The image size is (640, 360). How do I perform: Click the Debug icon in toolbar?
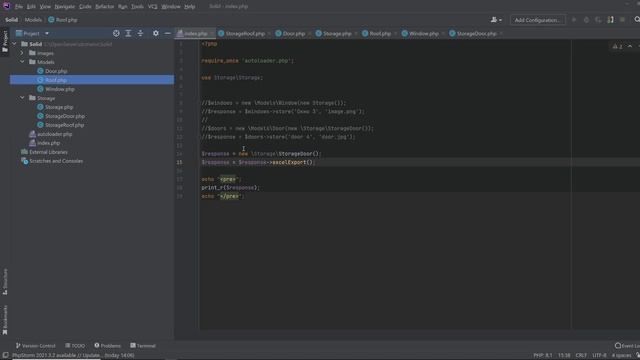click(x=587, y=20)
